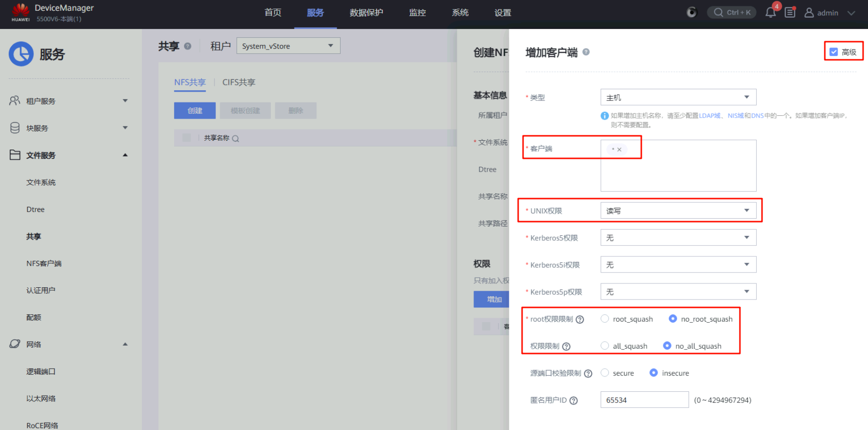Screen dimensions: 868x430
Task: Select the root_squash radio option
Action: tap(605, 319)
